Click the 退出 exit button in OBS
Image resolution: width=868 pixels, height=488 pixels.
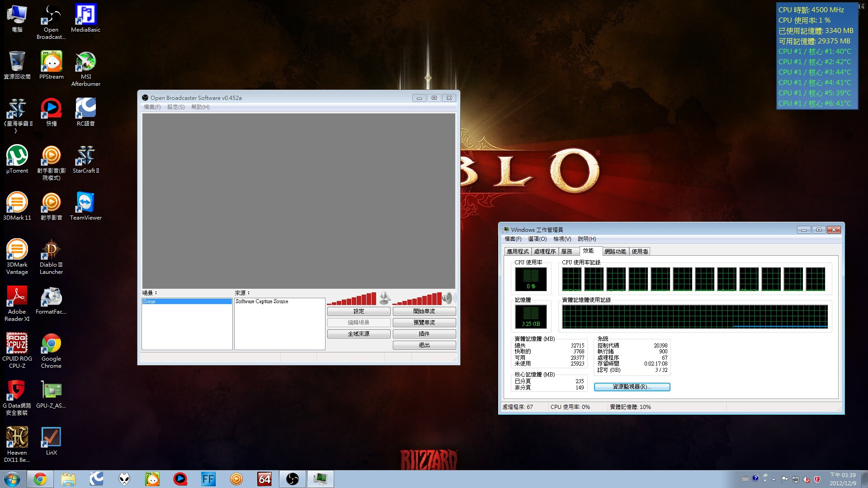pyautogui.click(x=424, y=345)
